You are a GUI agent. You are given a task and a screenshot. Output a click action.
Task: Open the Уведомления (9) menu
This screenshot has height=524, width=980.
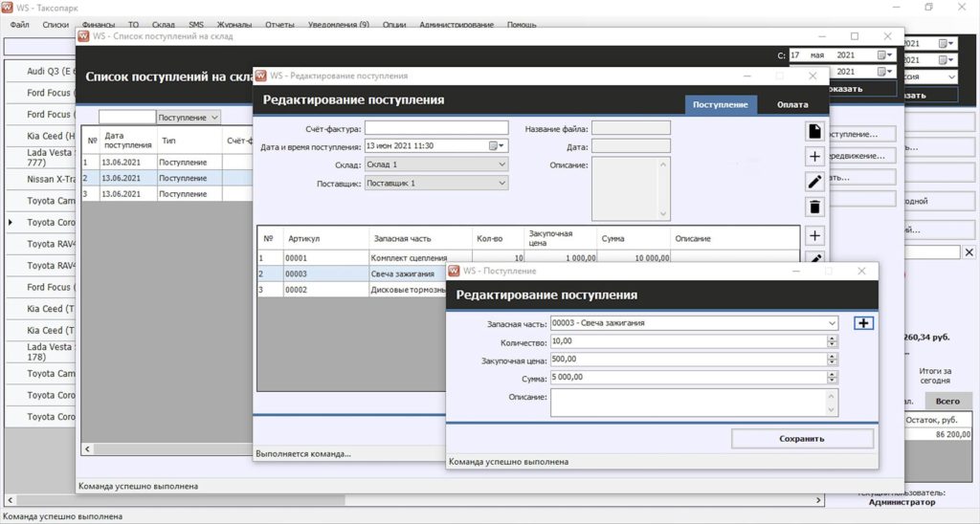pyautogui.click(x=338, y=24)
